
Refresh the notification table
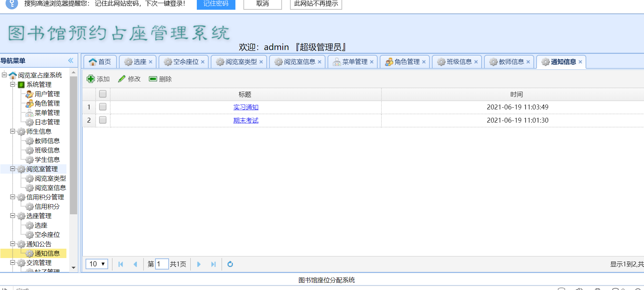coord(230,264)
